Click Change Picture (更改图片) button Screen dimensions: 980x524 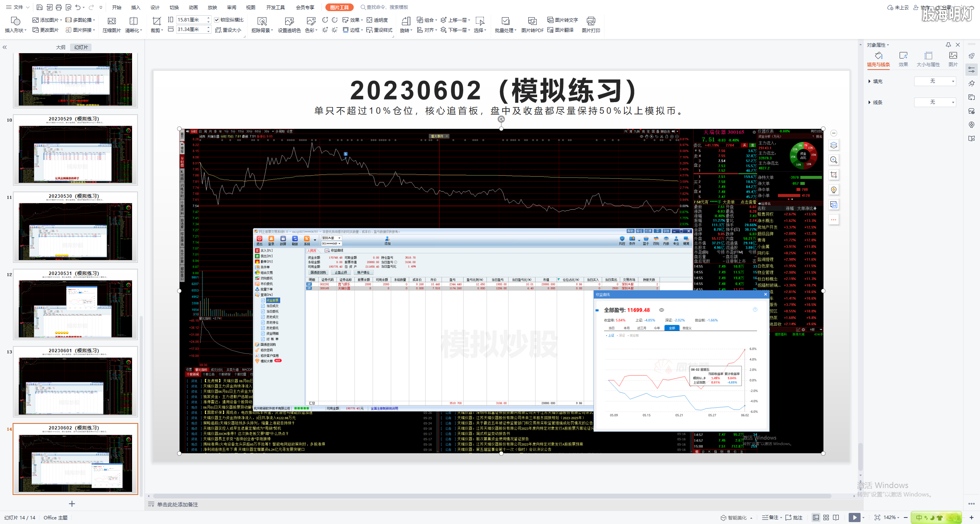coord(46,30)
